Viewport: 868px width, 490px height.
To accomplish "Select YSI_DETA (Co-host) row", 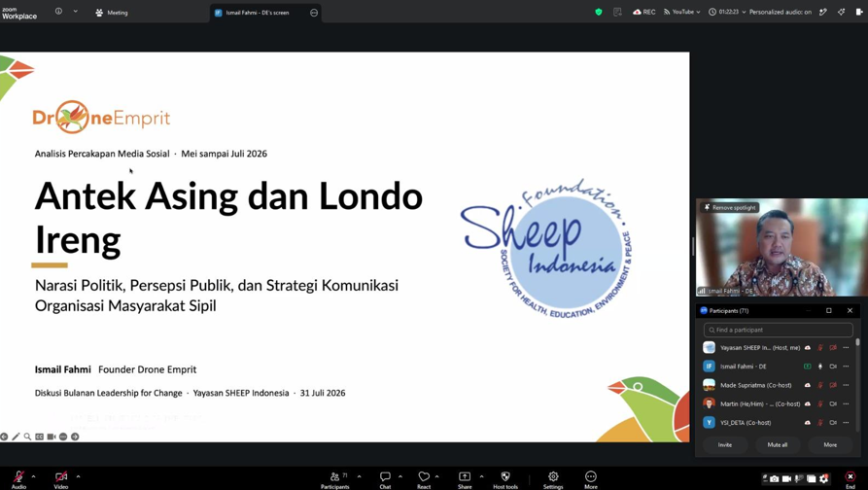I will 777,423.
